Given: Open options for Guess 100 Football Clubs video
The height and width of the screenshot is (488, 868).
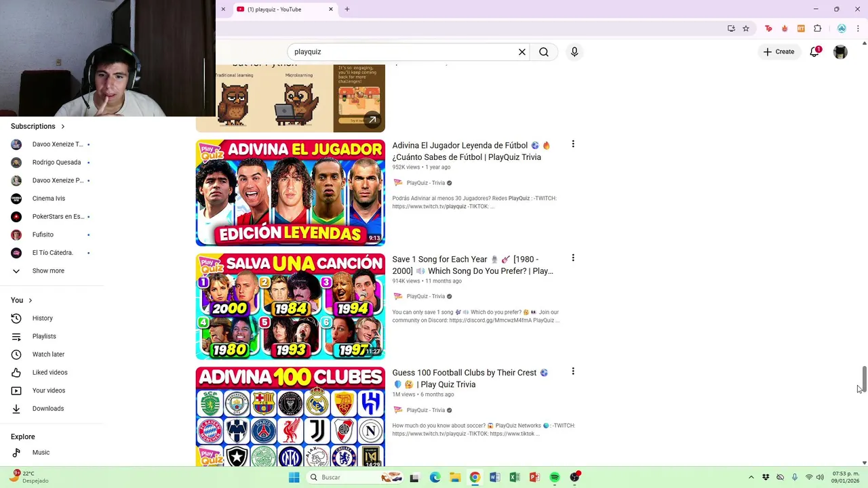Looking at the screenshot, I should [x=573, y=371].
